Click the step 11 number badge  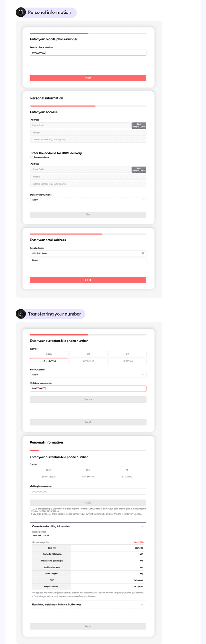[21, 12]
